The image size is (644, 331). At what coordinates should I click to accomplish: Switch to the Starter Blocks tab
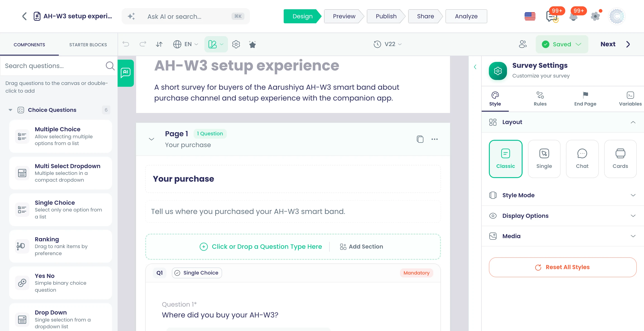[88, 45]
